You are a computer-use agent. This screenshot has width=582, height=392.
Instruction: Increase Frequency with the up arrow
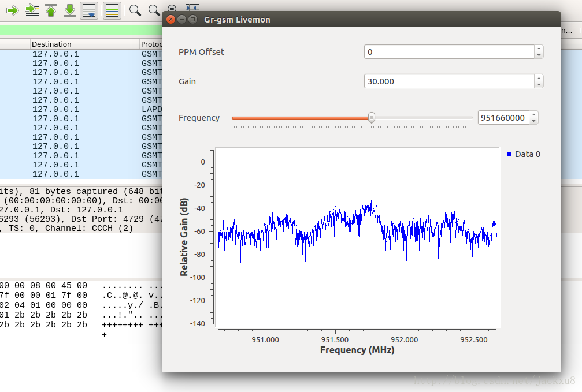[534, 114]
